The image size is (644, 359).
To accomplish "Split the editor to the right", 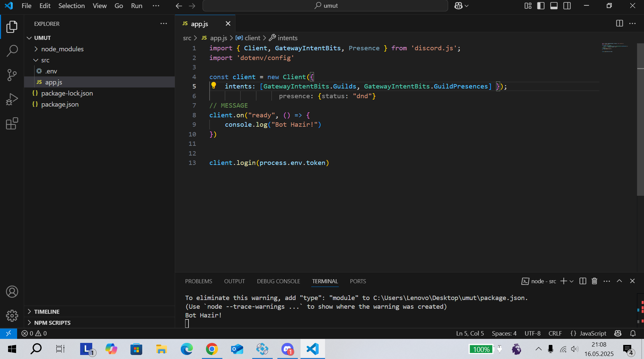I will [620, 23].
